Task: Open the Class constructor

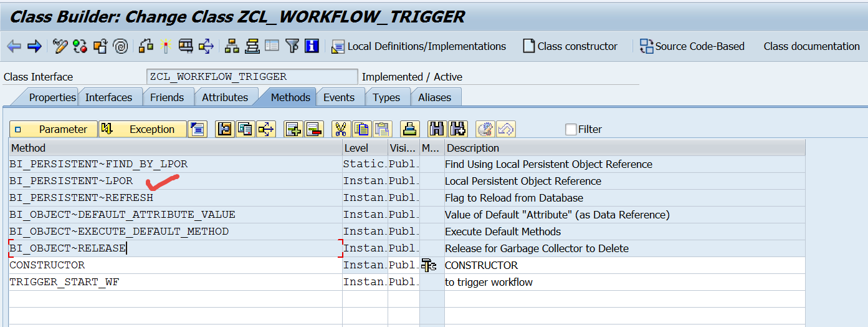Action: pyautogui.click(x=570, y=46)
